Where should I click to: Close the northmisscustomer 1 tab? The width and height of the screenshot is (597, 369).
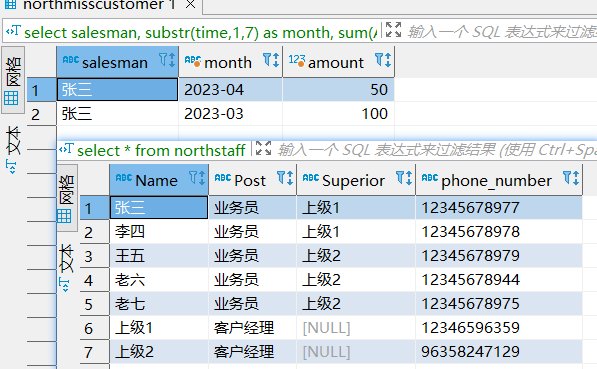click(x=190, y=5)
